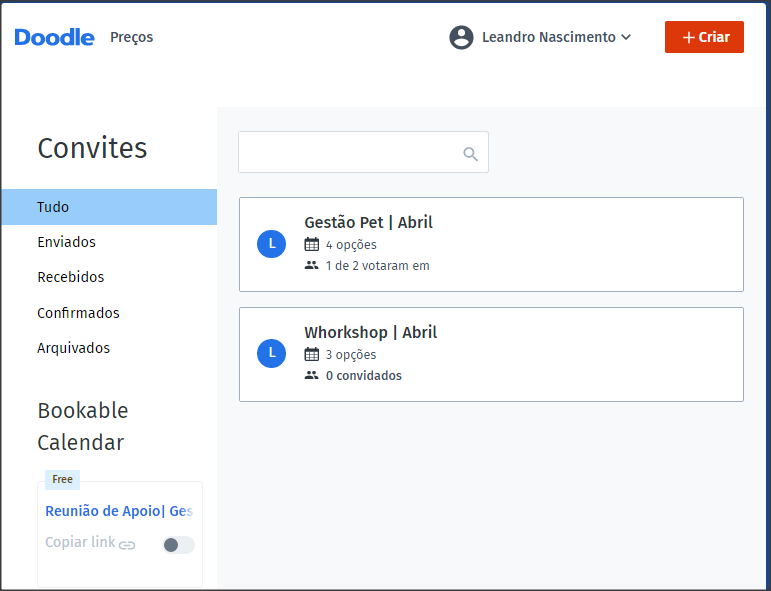Show Enviados invitations
Image resolution: width=771 pixels, height=591 pixels.
click(x=66, y=242)
